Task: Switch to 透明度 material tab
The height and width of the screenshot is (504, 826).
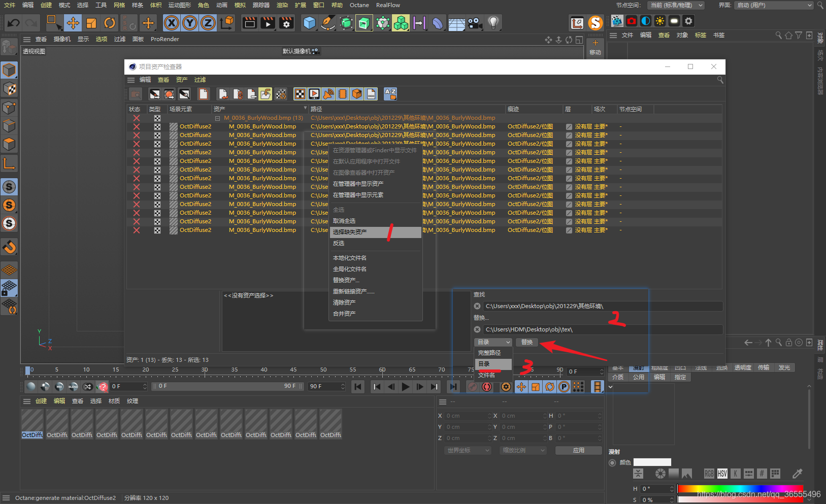Action: coord(743,367)
